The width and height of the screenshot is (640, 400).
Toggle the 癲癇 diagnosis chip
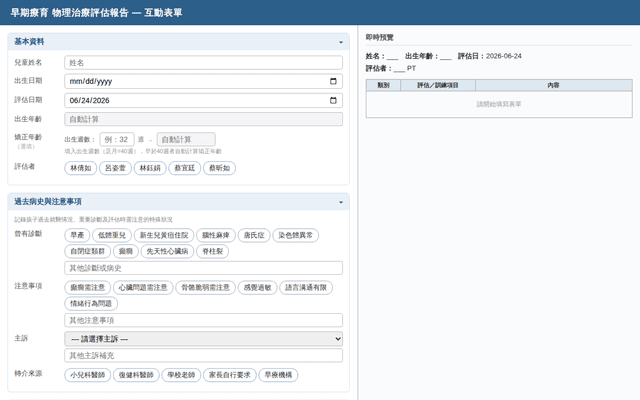coord(126,251)
